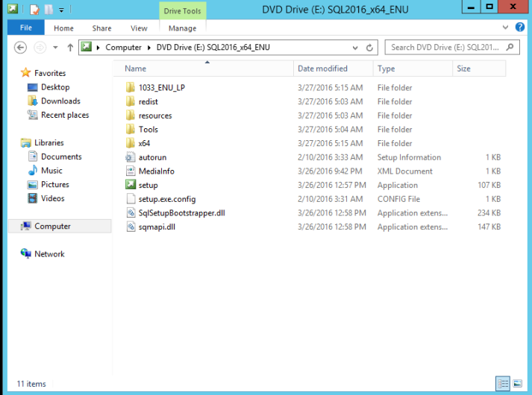Switch to the Manage ribbon tab
532x395 pixels.
[183, 28]
